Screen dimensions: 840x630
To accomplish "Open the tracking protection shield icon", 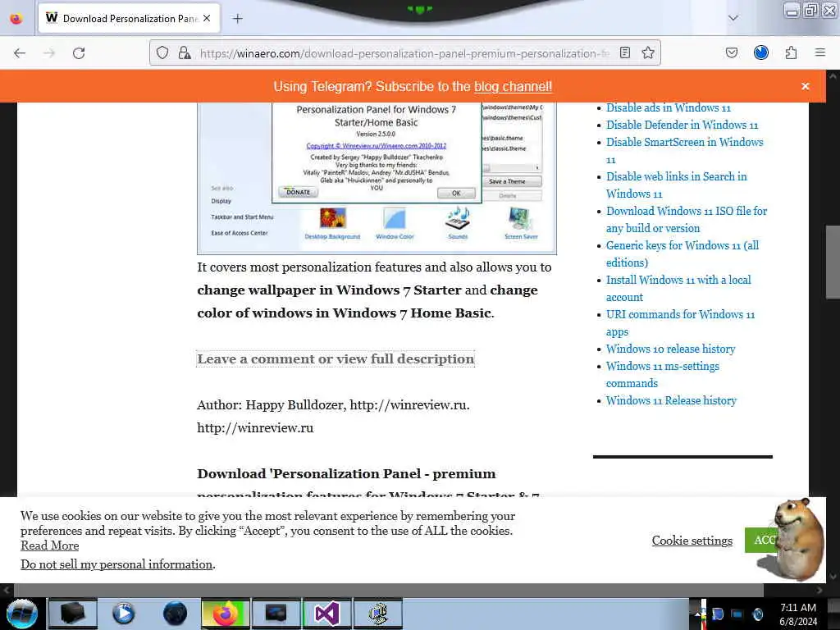I will (162, 52).
